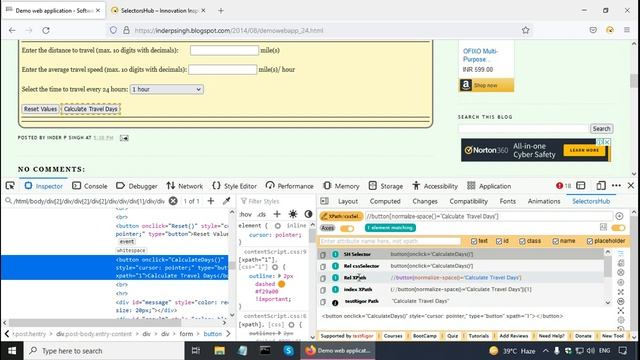The width and height of the screenshot is (640, 360).
Task: Bookmark this page with the star icon
Action: tap(525, 30)
